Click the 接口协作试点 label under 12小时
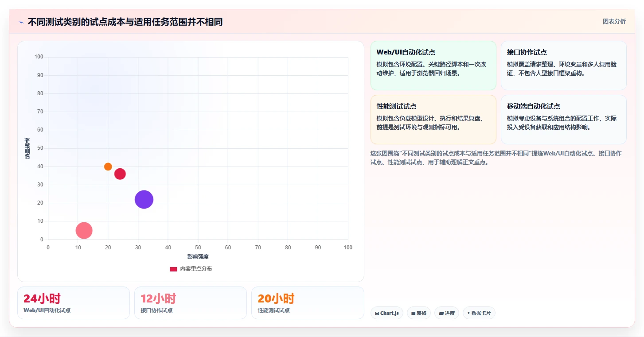The width and height of the screenshot is (644, 337). [156, 310]
